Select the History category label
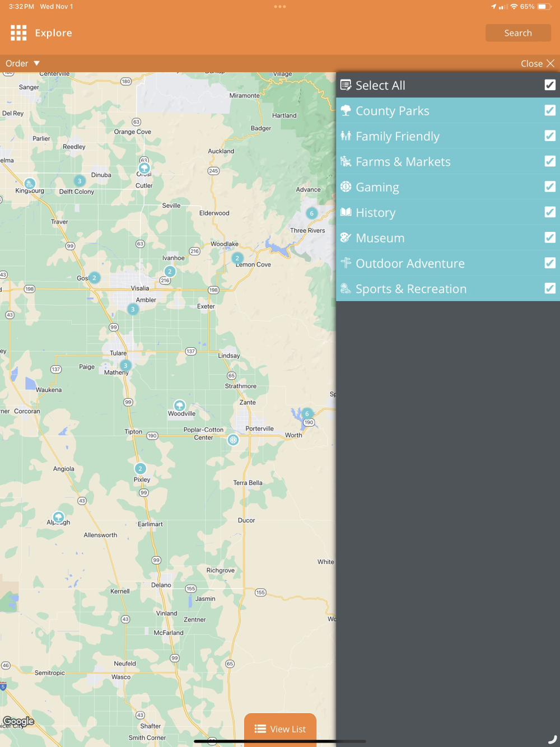560x747 pixels. [x=376, y=213]
